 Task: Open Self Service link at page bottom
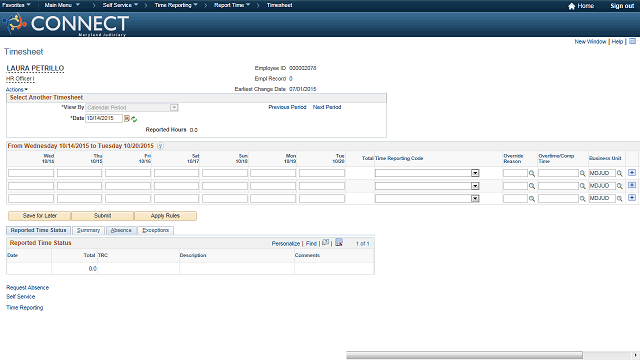[20, 297]
